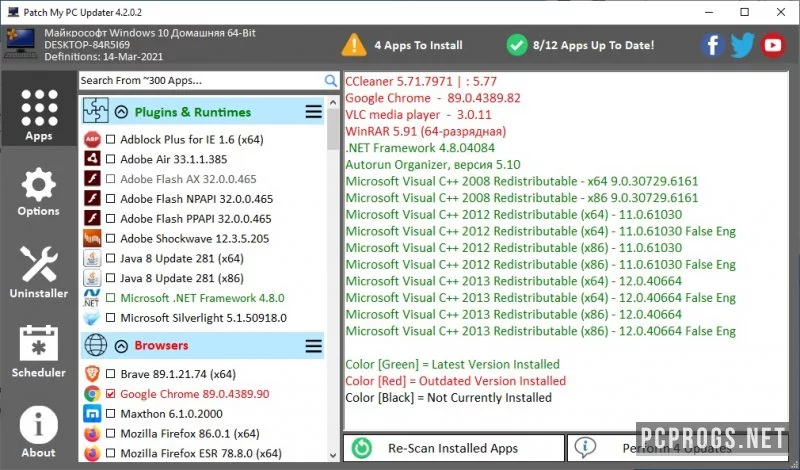
Task: Click the Maxthon icon
Action: (x=92, y=413)
